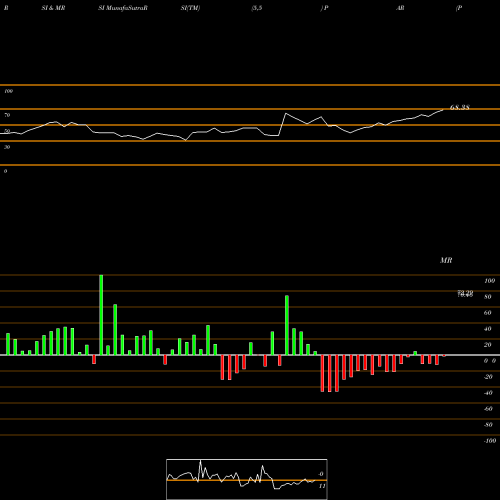Viewport: 500px width, 500px height.
Task: Click the MR axis label "-100"
Action: [x=490, y=441]
